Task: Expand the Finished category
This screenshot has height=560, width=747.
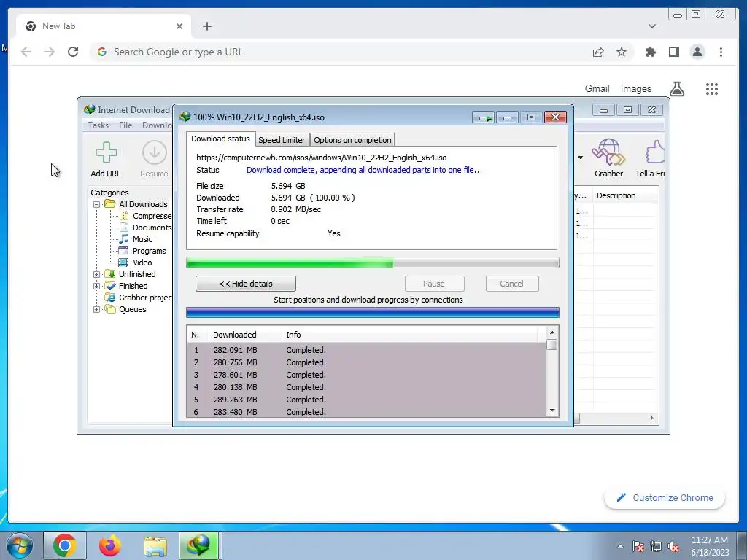Action: pyautogui.click(x=97, y=286)
